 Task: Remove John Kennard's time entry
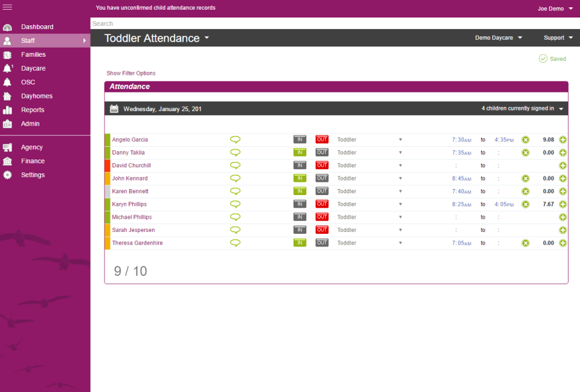coord(525,179)
